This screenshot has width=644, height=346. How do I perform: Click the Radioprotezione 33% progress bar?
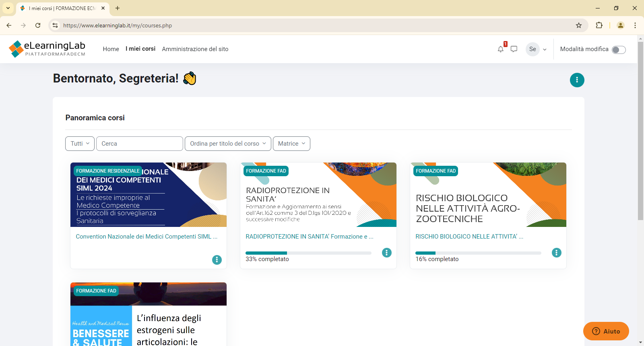coord(308,253)
